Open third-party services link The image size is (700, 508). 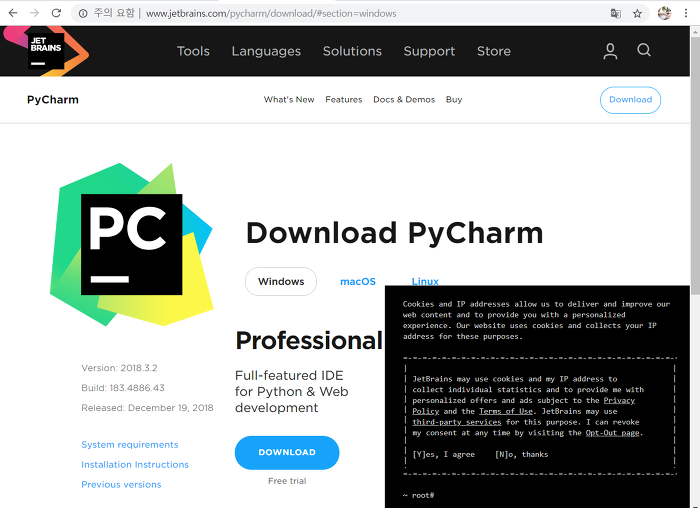(x=457, y=422)
